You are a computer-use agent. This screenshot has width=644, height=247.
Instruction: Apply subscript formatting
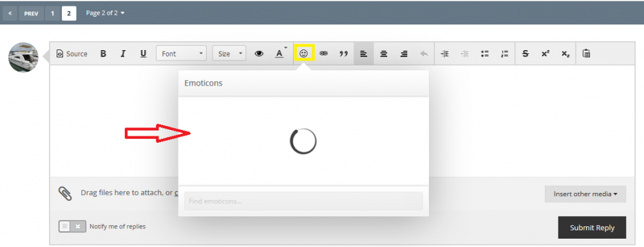tap(565, 54)
